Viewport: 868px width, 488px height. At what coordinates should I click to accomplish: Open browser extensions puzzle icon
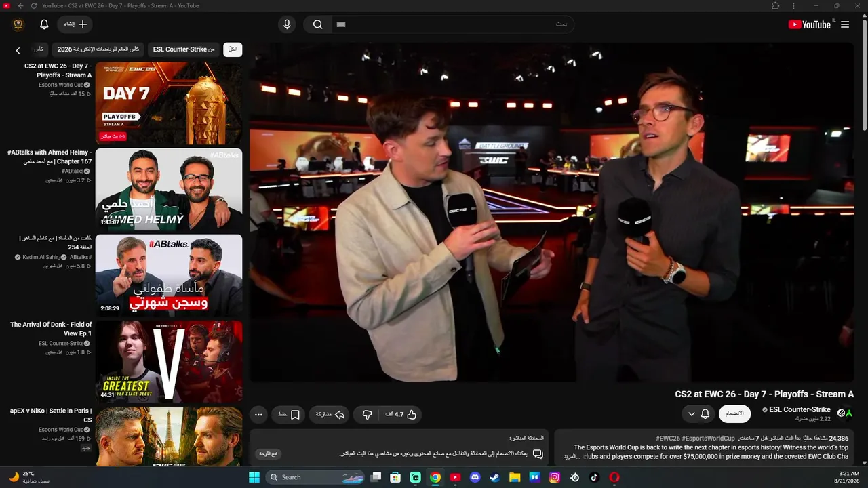pyautogui.click(x=776, y=6)
